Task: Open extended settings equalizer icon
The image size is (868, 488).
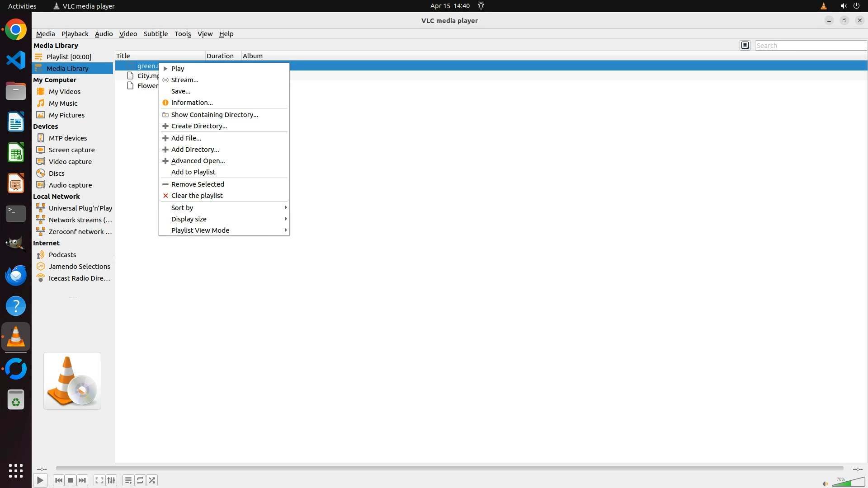Action: pos(111,480)
